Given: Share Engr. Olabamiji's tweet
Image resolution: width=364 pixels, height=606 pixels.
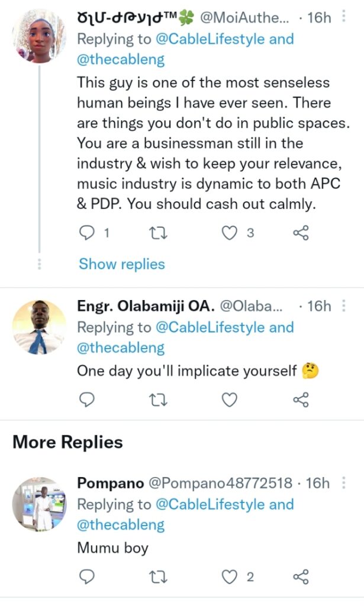Looking at the screenshot, I should (x=301, y=401).
